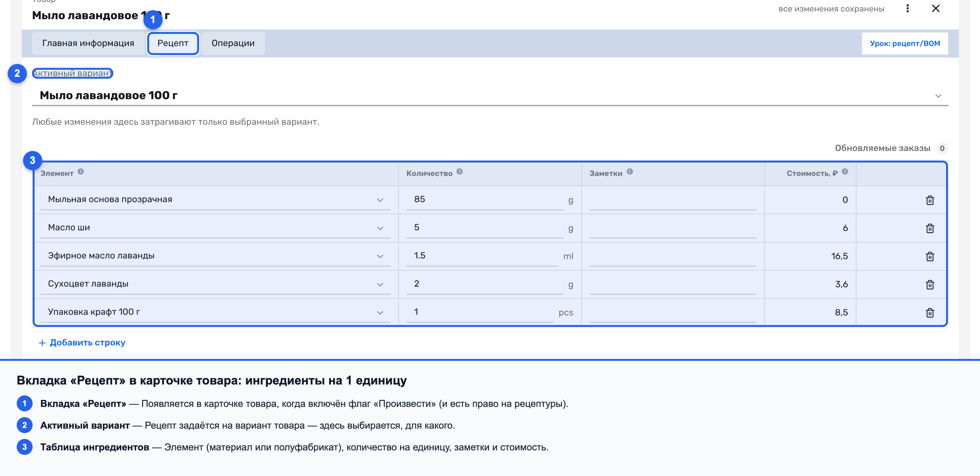Click cost value 16,5 for lavender oil
The image size is (980, 476).
click(839, 256)
